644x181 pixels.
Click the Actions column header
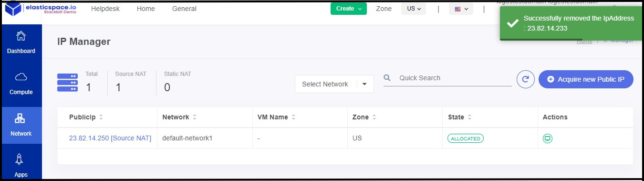[555, 117]
